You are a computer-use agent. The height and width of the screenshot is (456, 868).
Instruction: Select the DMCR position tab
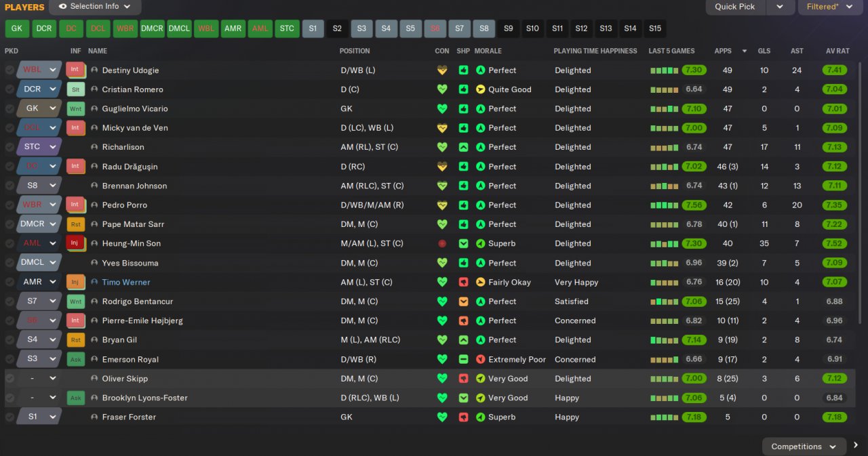(152, 28)
